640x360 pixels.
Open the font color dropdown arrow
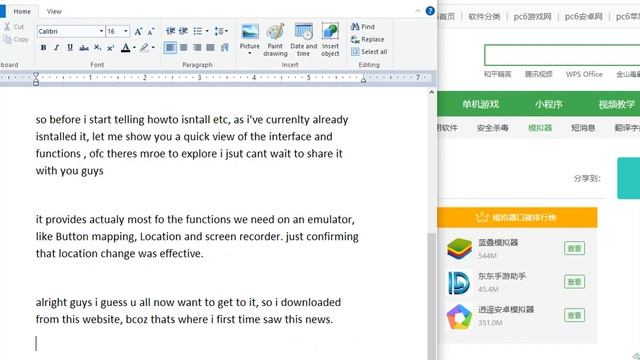coord(134,48)
